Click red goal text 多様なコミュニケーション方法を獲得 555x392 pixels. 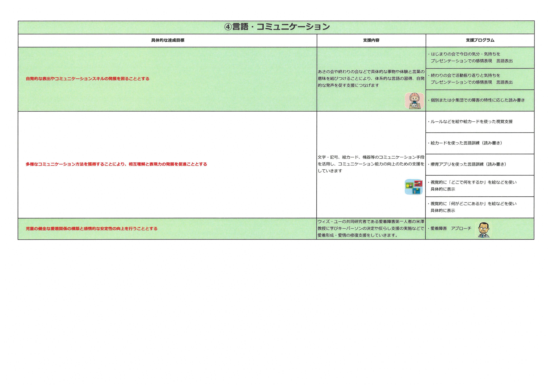[x=116, y=164]
